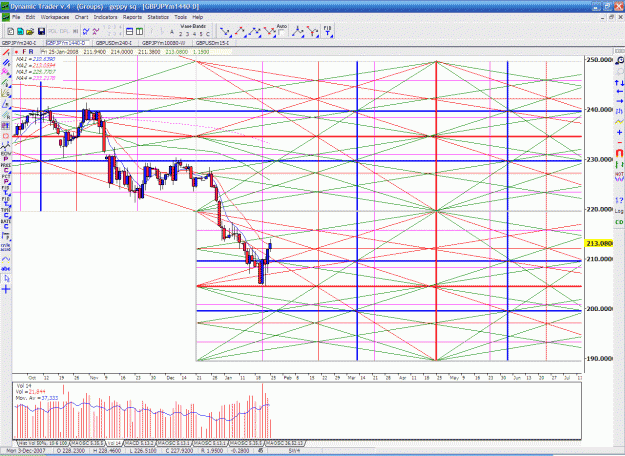Open the Statistics menu

158,17
